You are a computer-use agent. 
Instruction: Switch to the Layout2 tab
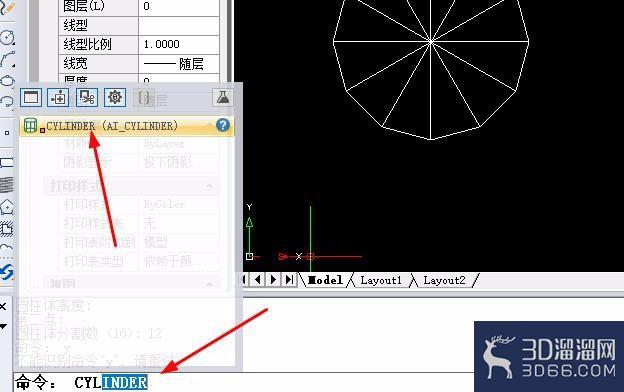pos(444,280)
